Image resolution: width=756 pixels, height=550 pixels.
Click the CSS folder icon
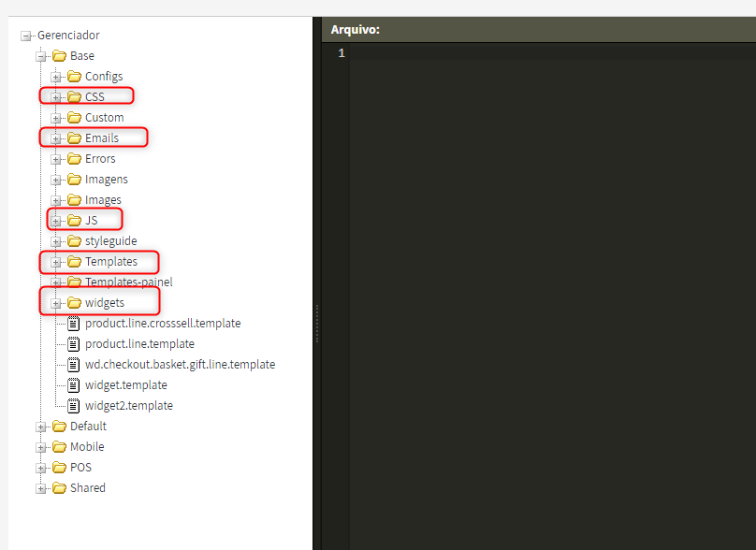pyautogui.click(x=74, y=97)
